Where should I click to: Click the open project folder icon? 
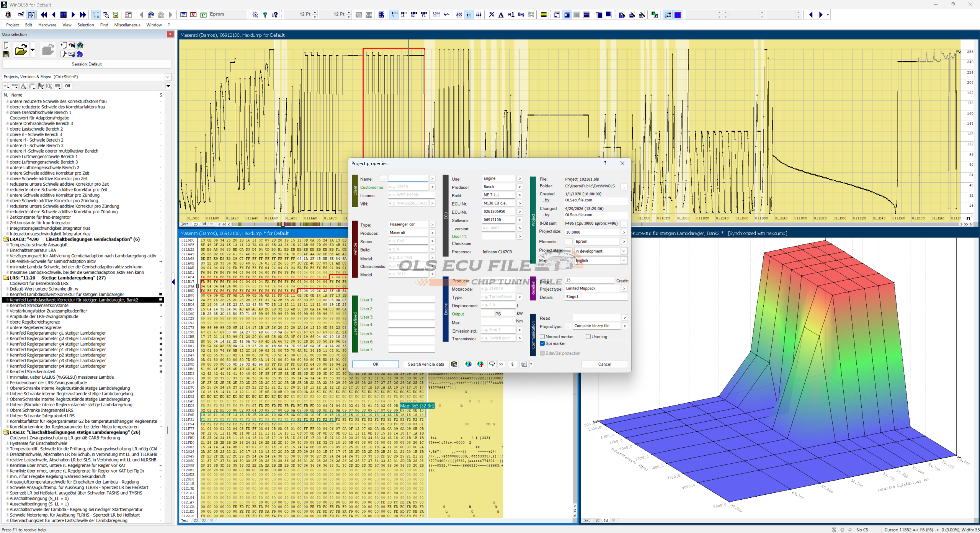(21, 50)
